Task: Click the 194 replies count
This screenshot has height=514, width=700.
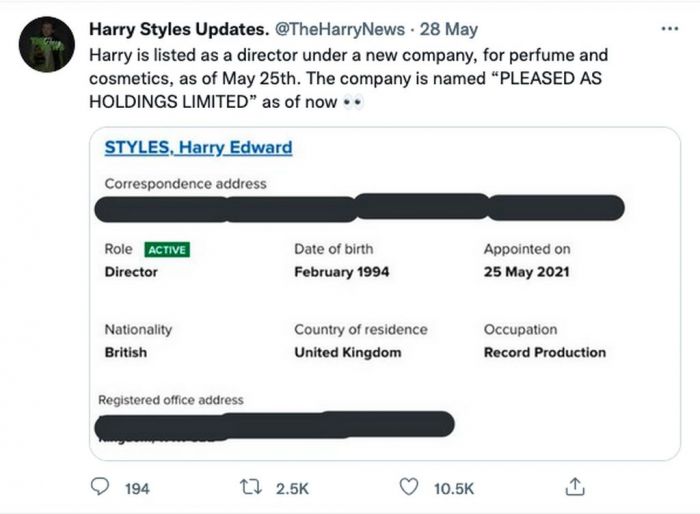Action: coord(137,488)
